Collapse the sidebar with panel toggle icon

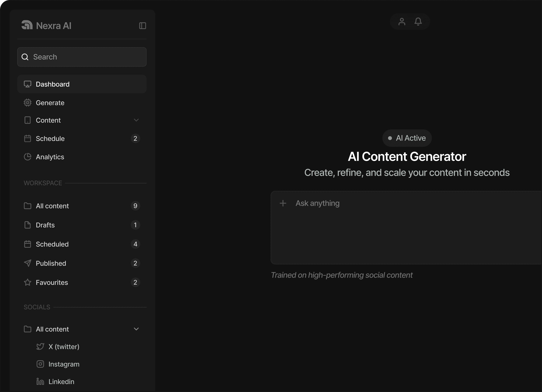click(x=142, y=26)
